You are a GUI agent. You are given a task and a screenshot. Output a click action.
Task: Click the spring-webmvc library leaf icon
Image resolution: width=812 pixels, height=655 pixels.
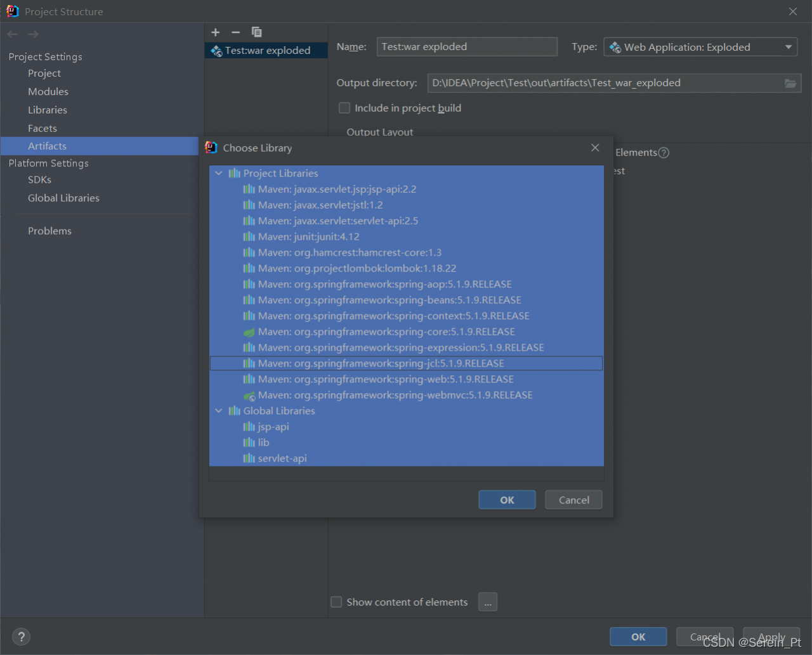(249, 396)
